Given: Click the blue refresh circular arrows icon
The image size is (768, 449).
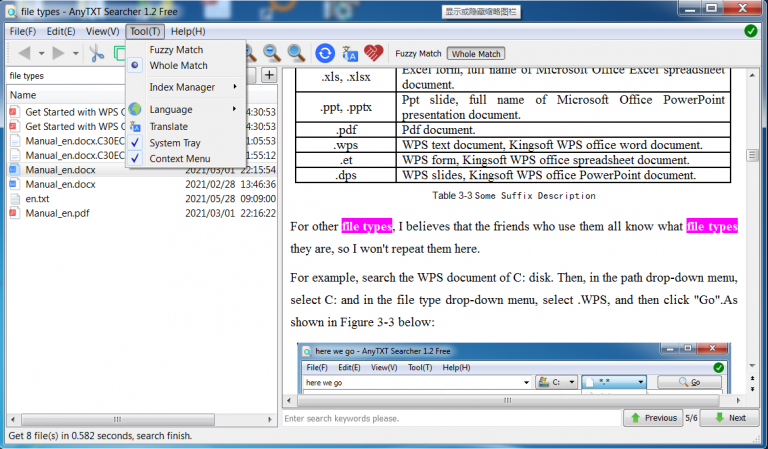Looking at the screenshot, I should pos(325,53).
